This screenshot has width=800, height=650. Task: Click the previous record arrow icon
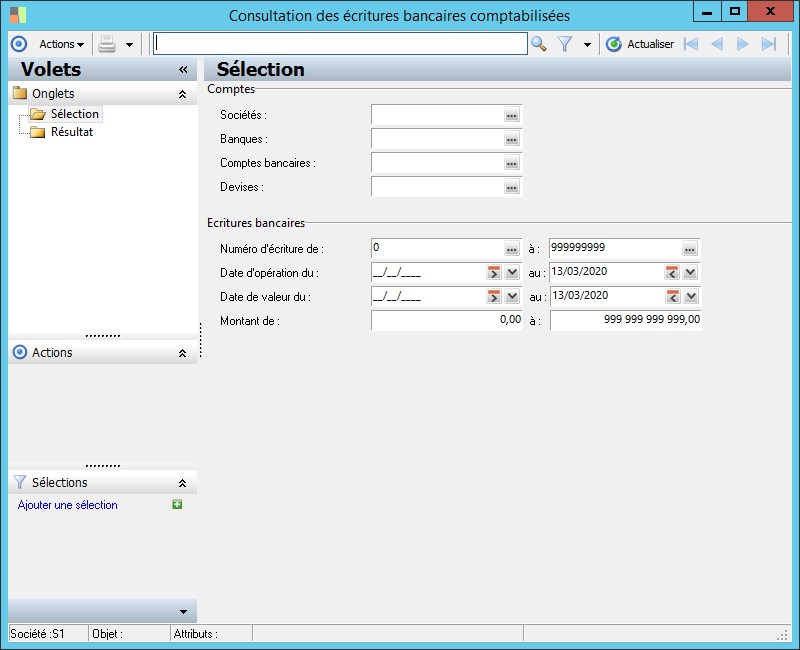[x=717, y=44]
